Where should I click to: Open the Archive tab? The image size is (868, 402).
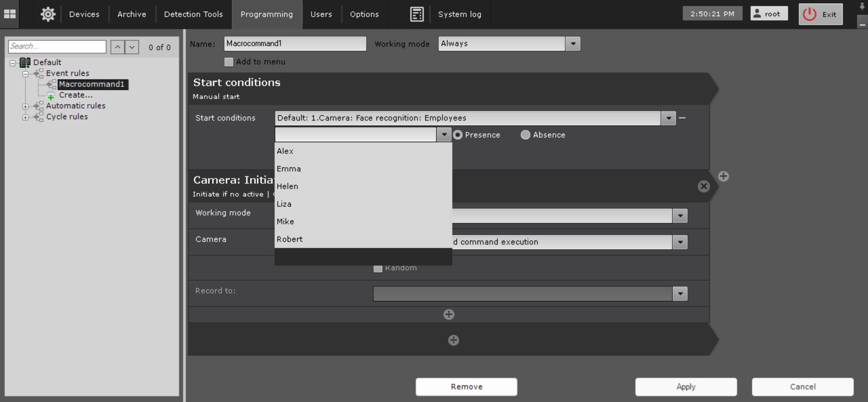point(132,14)
